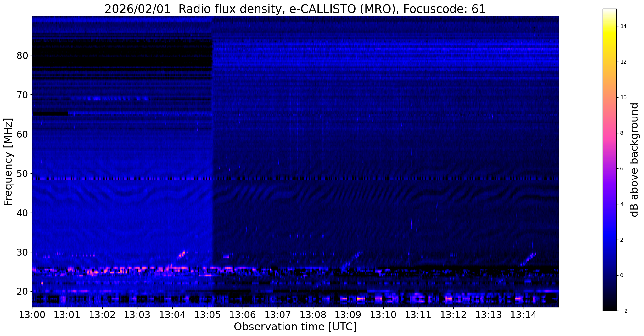Click the 70 MHz frequency tick label

[22, 95]
